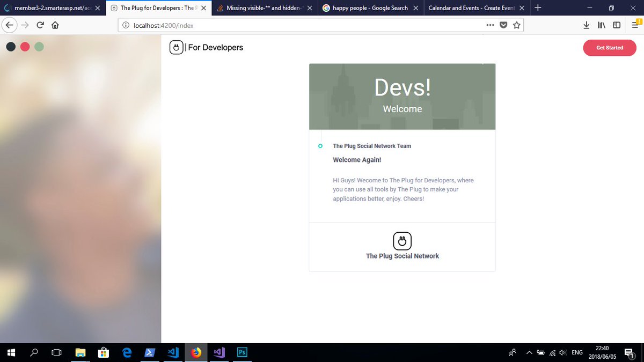Show hidden system tray icons
644x362 pixels.
(529, 352)
